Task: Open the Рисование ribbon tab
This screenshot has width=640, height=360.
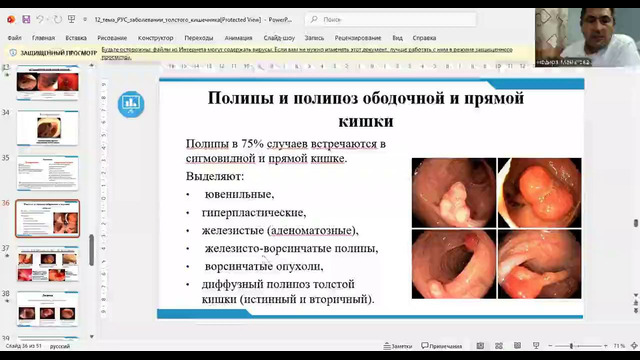Action: click(112, 38)
